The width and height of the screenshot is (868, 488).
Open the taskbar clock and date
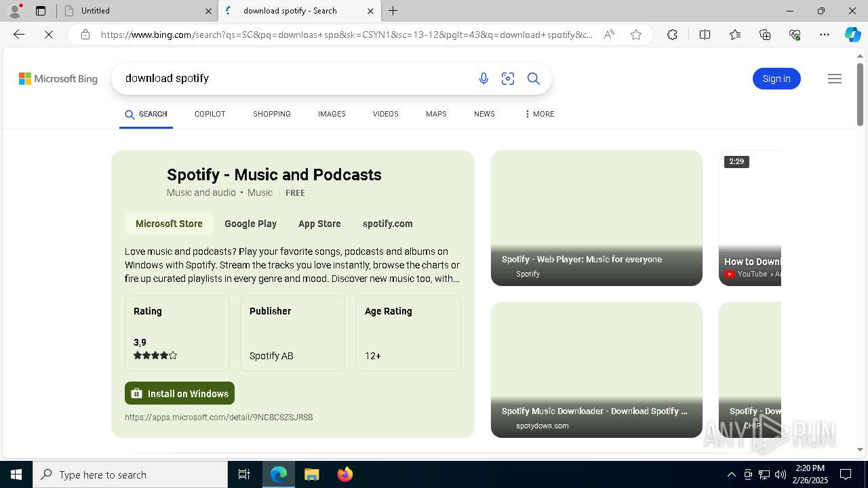pyautogui.click(x=810, y=474)
